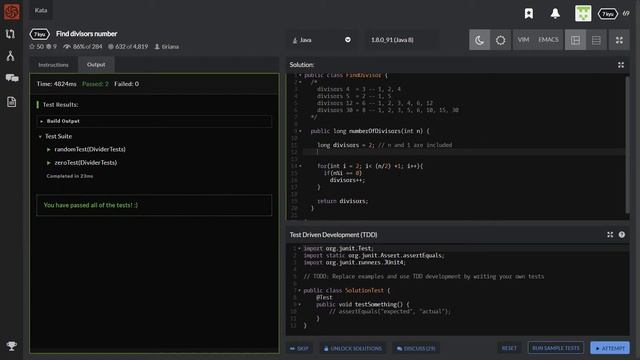Open the Kata practice sidebar icon
The width and height of the screenshot is (640, 360).
(11, 34)
